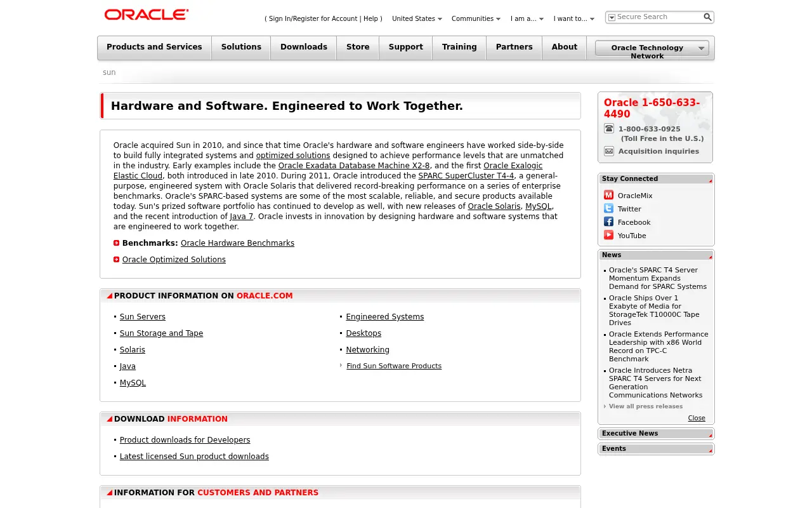
Task: Open the search scope dropdown arrow
Action: 612,18
